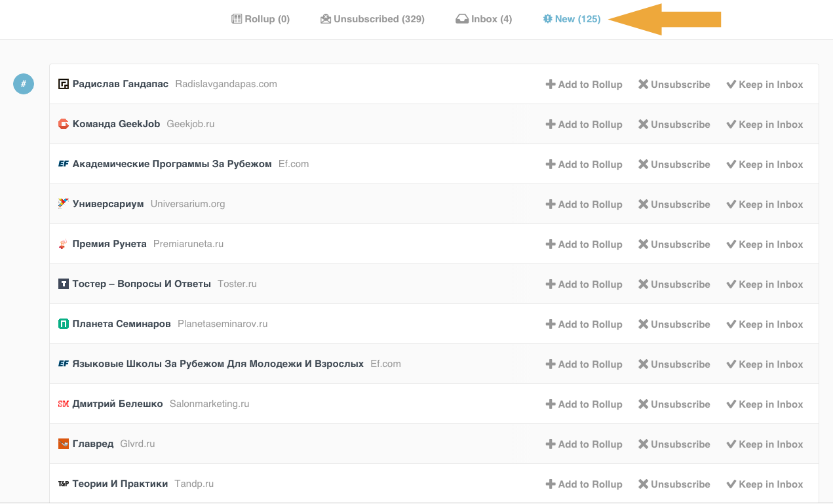Click the Главред orange logo icon

[64, 444]
